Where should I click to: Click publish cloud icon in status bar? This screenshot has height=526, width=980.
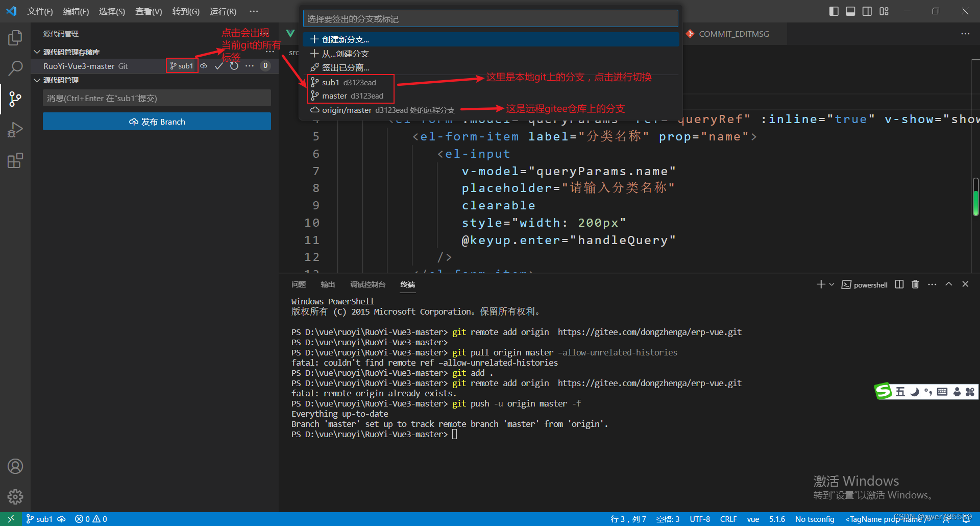click(62, 519)
